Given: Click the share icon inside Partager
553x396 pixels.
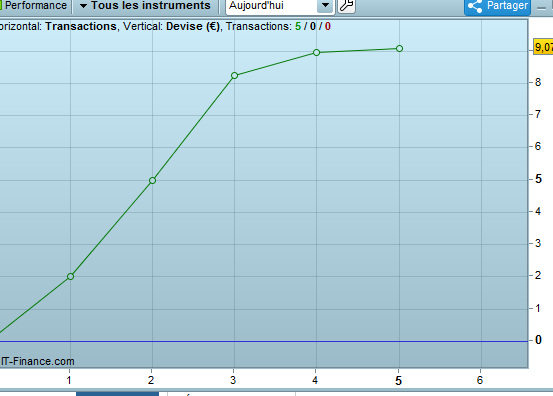Looking at the screenshot, I should coord(475,6).
